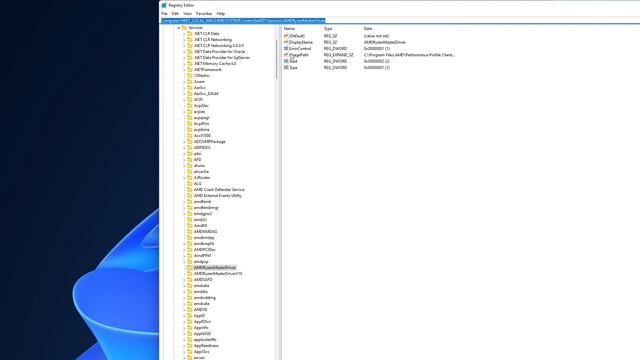
Task: Open the View menu
Action: pos(187,13)
